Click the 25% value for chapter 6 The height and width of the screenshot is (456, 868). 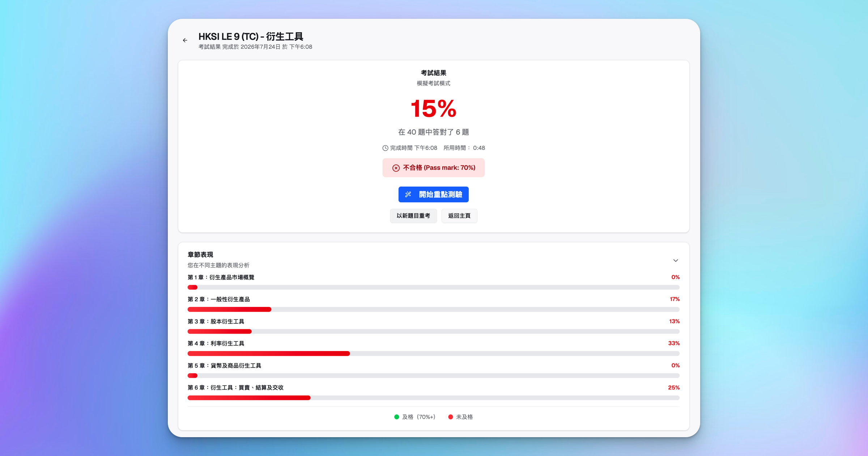tap(674, 388)
